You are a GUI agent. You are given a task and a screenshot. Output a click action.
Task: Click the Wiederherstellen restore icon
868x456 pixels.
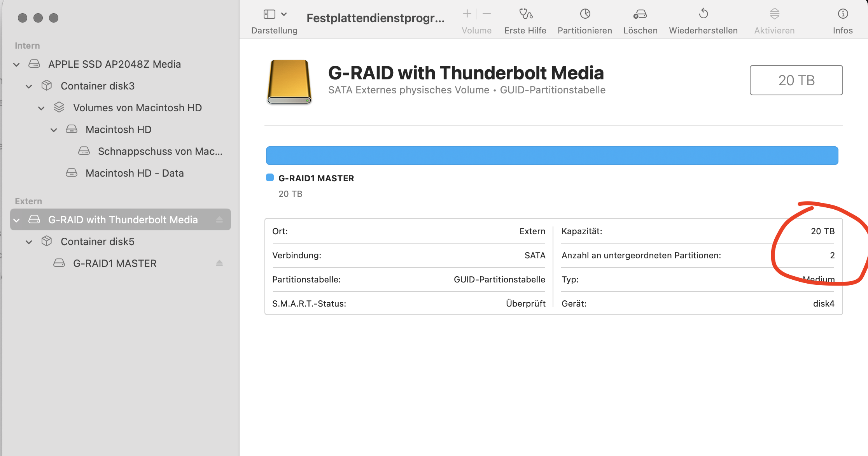click(703, 14)
